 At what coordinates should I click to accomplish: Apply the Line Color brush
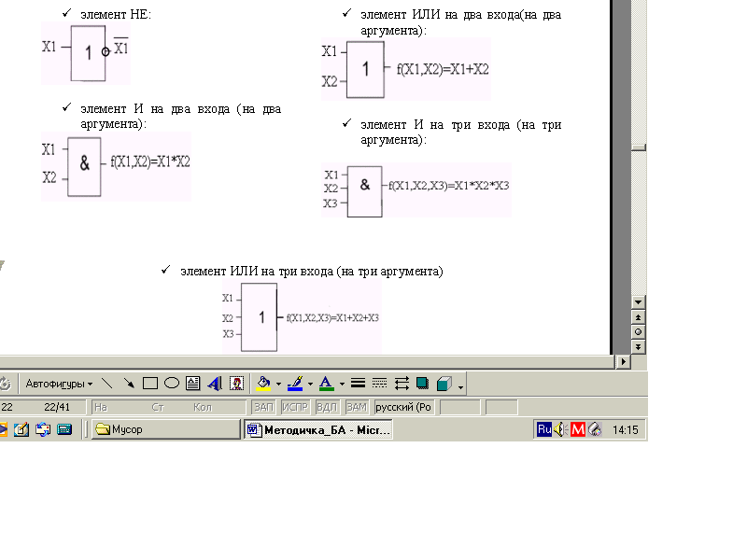(295, 384)
